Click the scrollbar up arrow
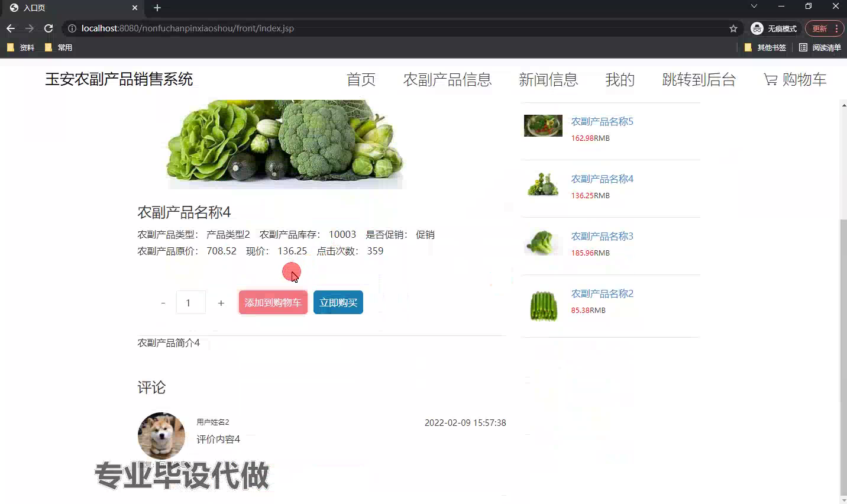The height and width of the screenshot is (504, 847). pos(843,105)
